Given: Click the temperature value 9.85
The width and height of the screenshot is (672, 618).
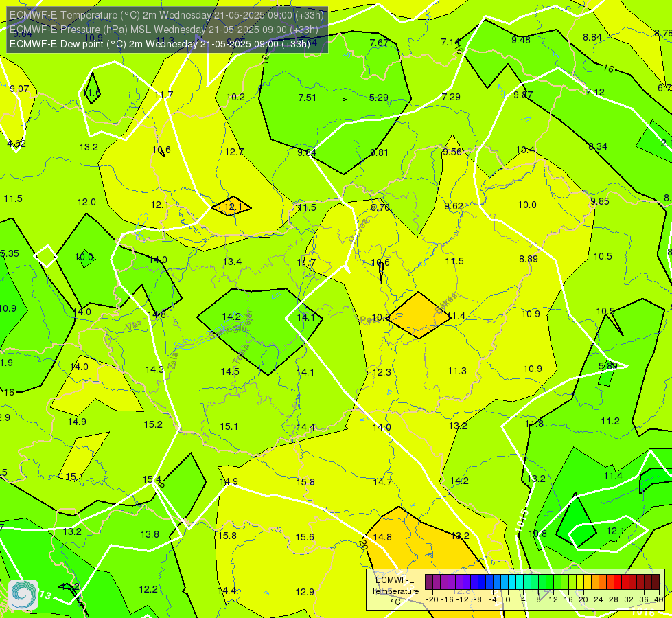Looking at the screenshot, I should coord(599,202).
